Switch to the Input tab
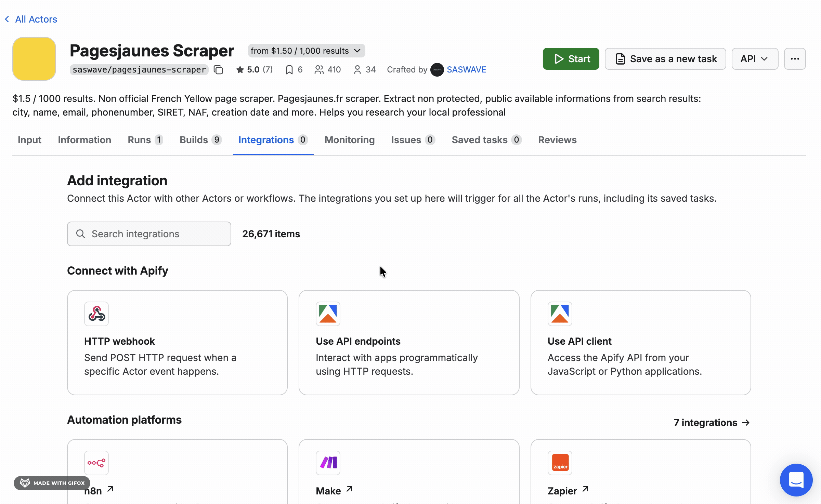The image size is (821, 504). (29, 140)
